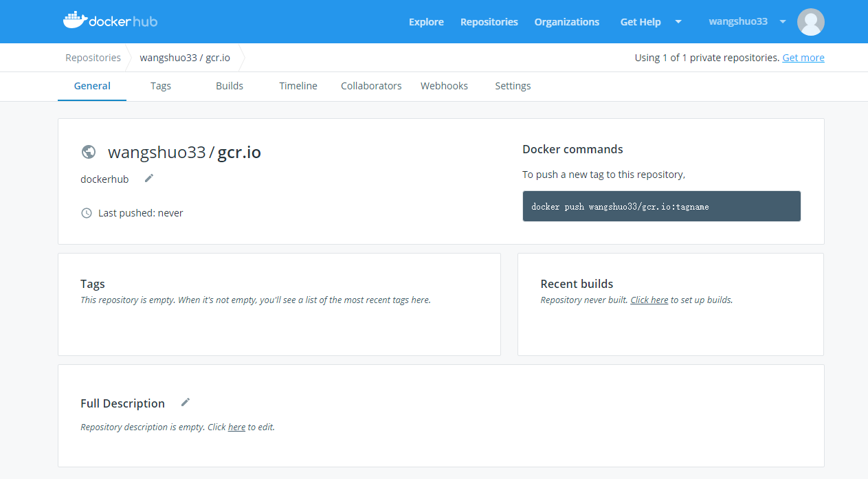Click the docker push command box
The width and height of the screenshot is (868, 479).
coord(662,206)
